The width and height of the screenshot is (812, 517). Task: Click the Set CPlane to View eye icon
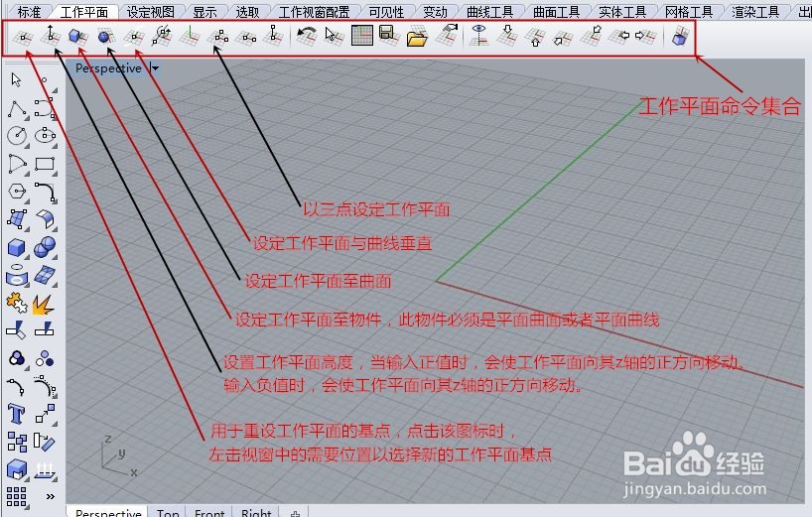point(479,35)
